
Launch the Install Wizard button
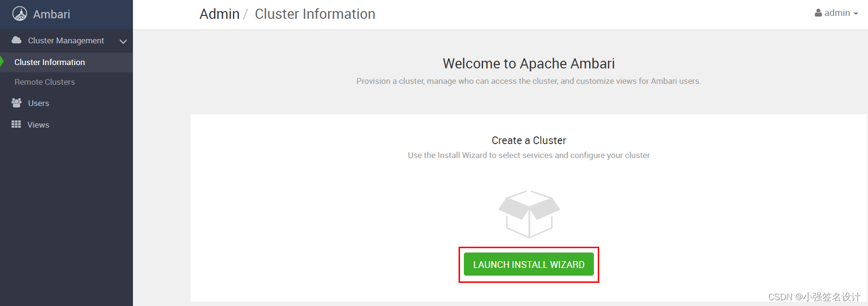click(x=529, y=265)
